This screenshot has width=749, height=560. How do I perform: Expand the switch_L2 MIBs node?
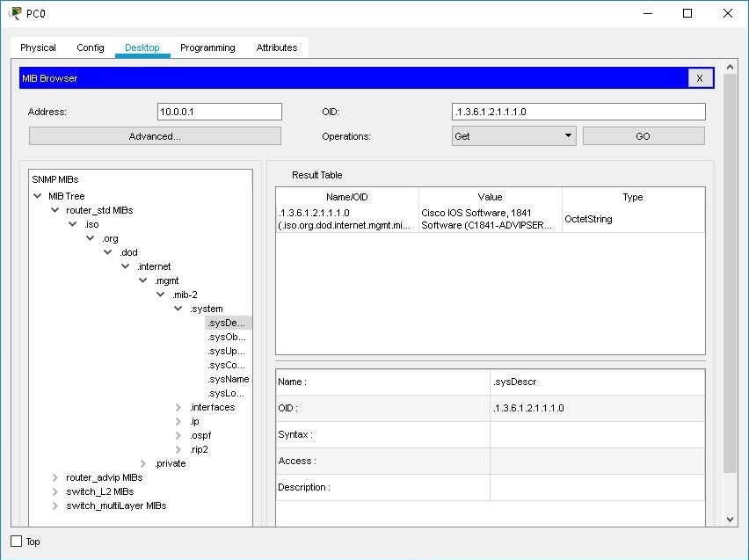pyautogui.click(x=55, y=491)
